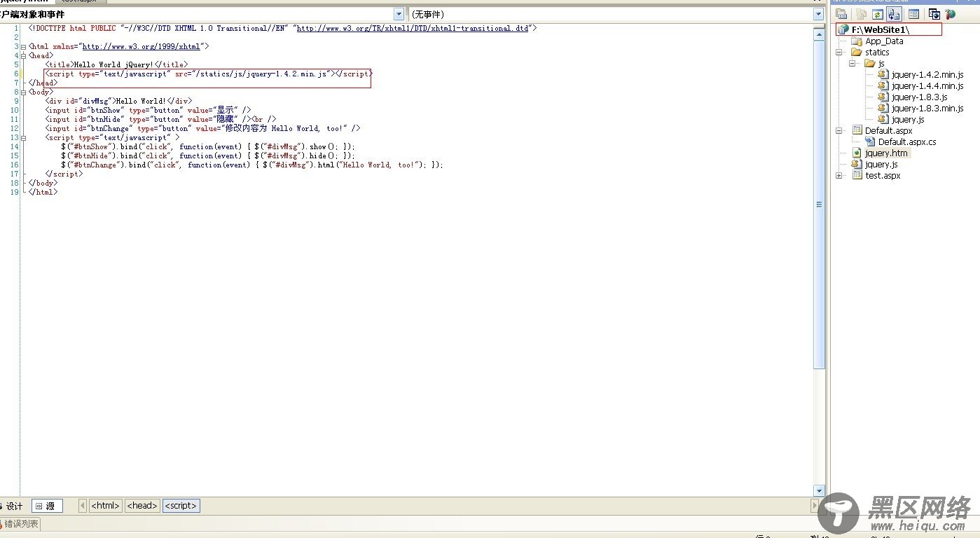The width and height of the screenshot is (980, 538).
Task: Collapse the Default.aspx node
Action: coord(839,131)
